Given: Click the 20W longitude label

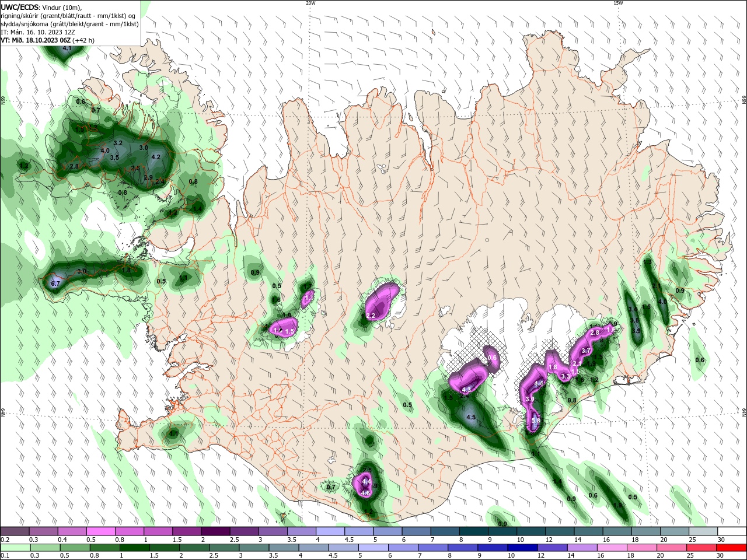Looking at the screenshot, I should [x=310, y=3].
